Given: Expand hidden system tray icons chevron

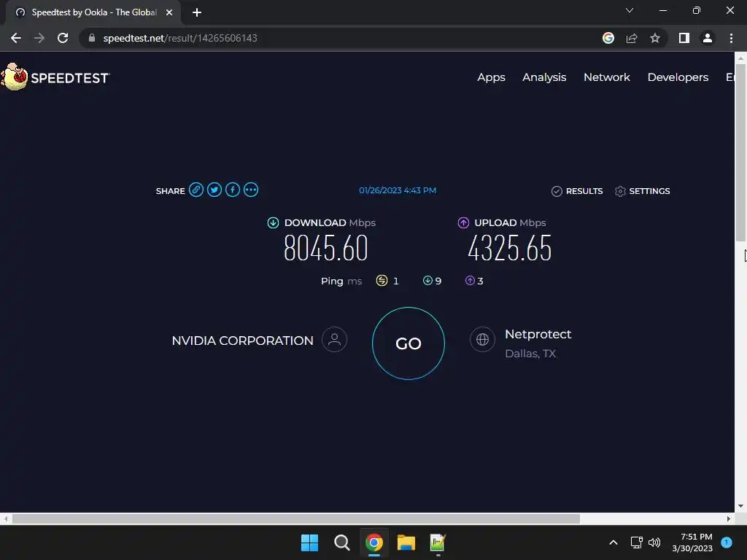Looking at the screenshot, I should click(x=614, y=542).
